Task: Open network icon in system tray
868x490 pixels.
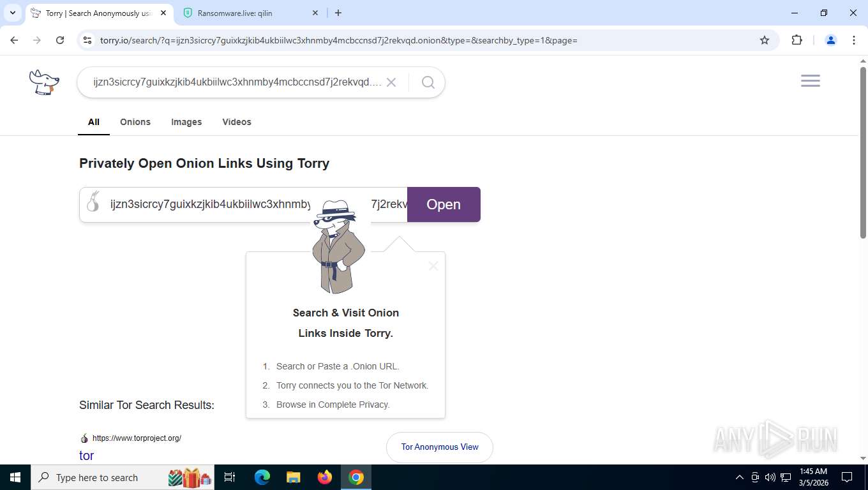Action: 786,477
